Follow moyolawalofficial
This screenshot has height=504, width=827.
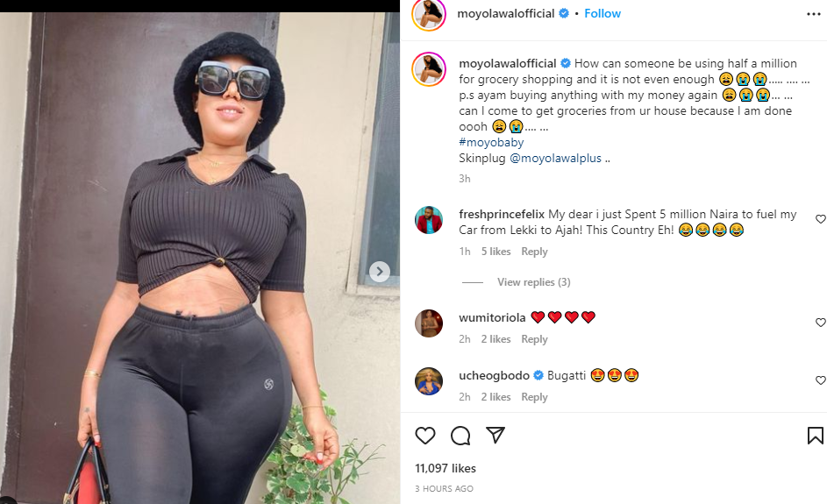coord(602,14)
